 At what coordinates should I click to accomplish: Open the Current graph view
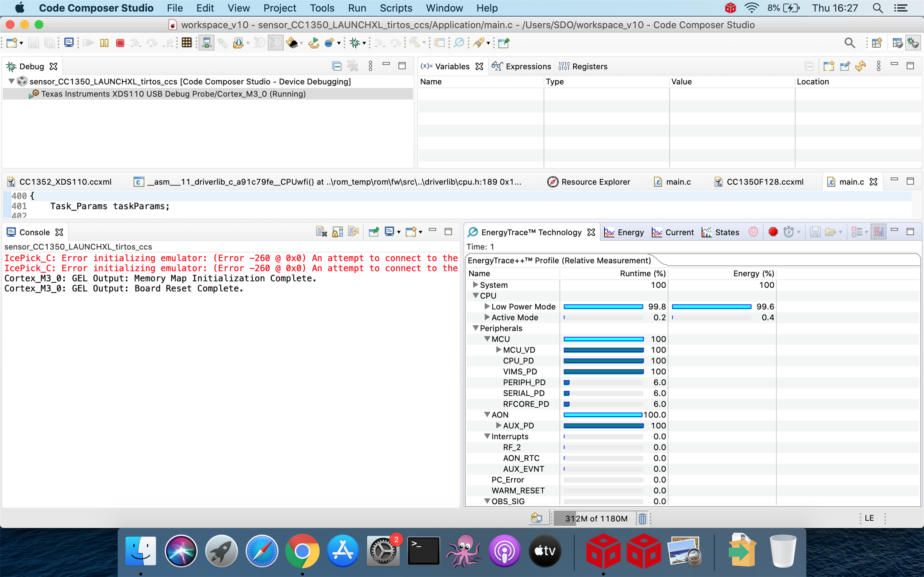673,232
